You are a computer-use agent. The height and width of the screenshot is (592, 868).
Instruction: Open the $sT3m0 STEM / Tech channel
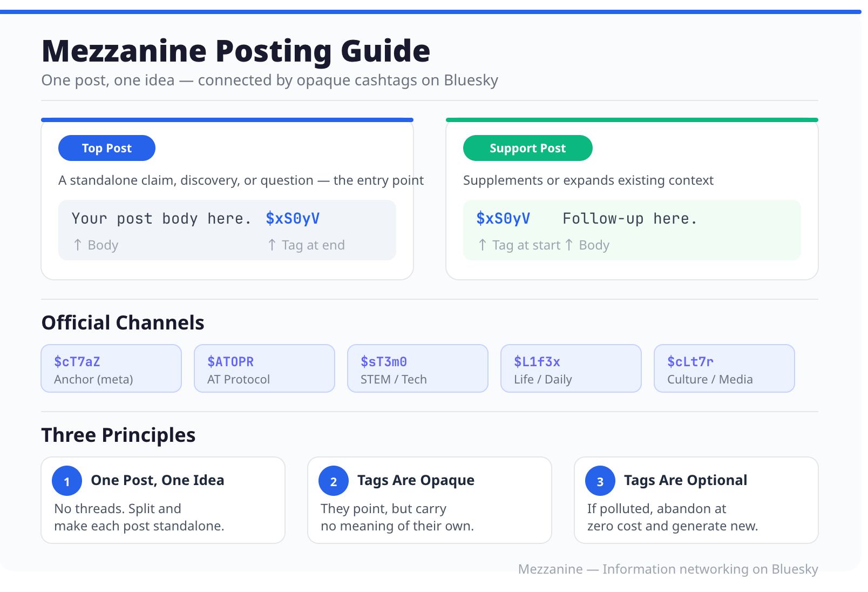coord(418,369)
